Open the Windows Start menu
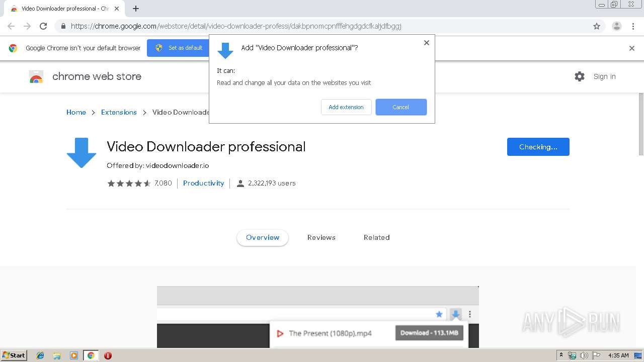This screenshot has width=644, height=362. point(14,355)
